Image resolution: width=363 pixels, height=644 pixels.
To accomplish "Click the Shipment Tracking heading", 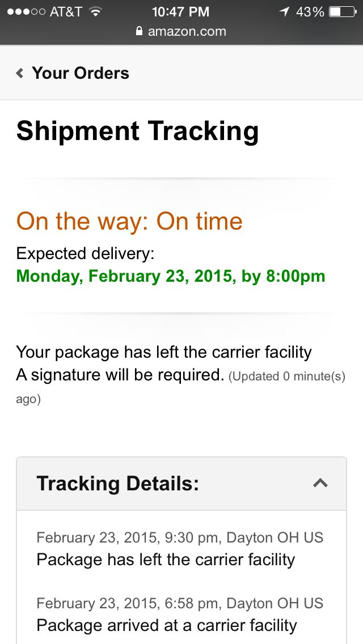I will point(138,131).
